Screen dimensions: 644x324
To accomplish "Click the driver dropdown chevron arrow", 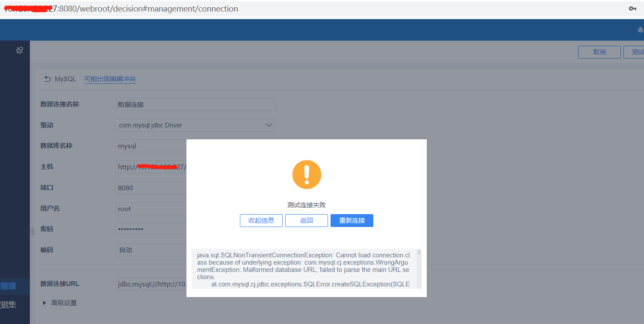I will click(x=269, y=125).
